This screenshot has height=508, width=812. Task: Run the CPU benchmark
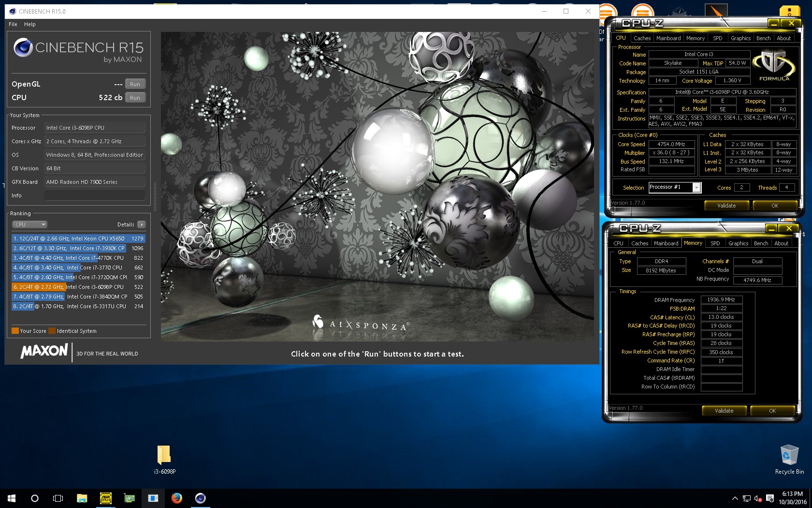coord(135,97)
